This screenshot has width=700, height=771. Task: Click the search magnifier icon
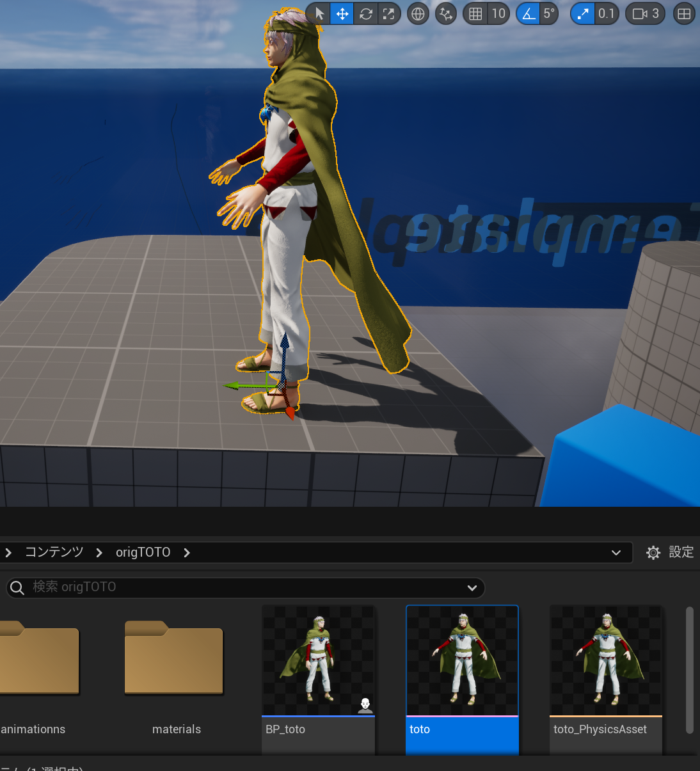coord(17,587)
